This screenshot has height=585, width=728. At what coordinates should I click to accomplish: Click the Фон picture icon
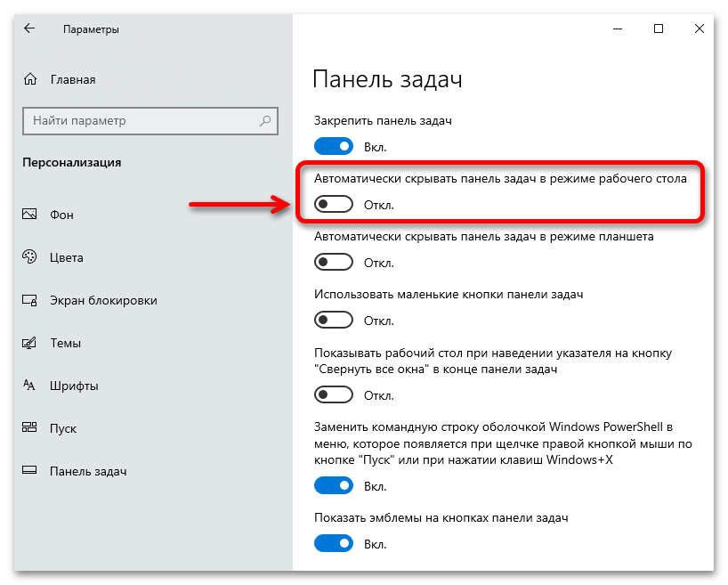(x=29, y=215)
